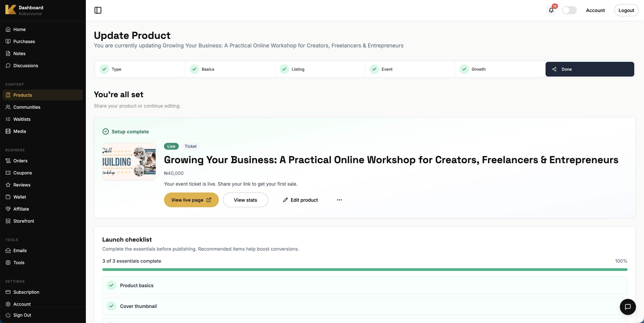Open Purchases in sidebar
644x323 pixels.
(43, 42)
